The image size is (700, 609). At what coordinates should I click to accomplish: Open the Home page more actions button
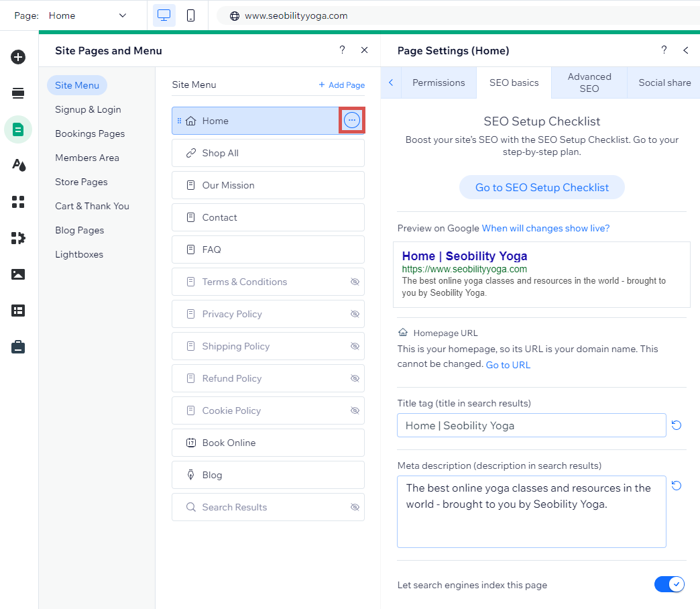tap(352, 121)
